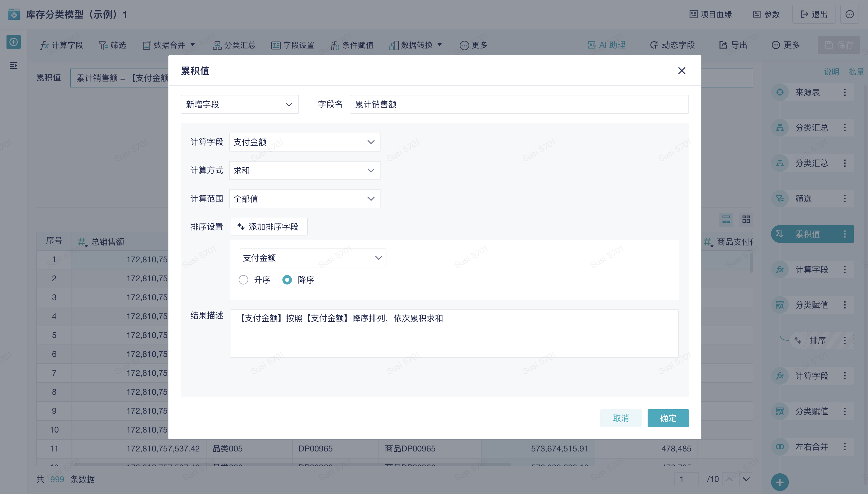Open the sort field 支付金额 dropdown
The image size is (868, 494).
click(x=312, y=258)
